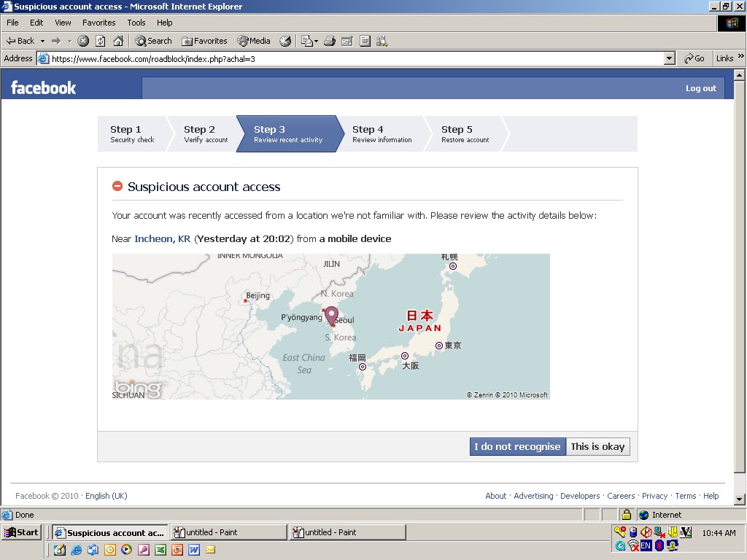Click the EN language indicator in tray
Image resolution: width=747 pixels, height=560 pixels.
click(646, 545)
